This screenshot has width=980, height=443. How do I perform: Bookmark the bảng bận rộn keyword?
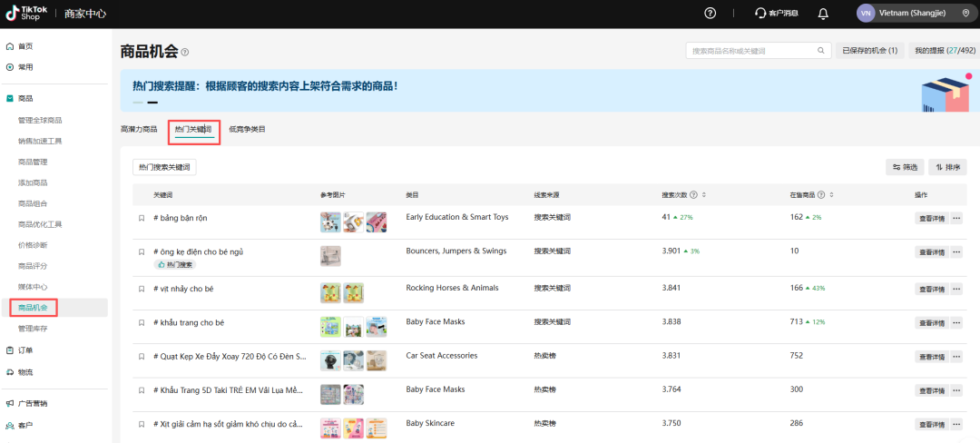click(x=142, y=218)
